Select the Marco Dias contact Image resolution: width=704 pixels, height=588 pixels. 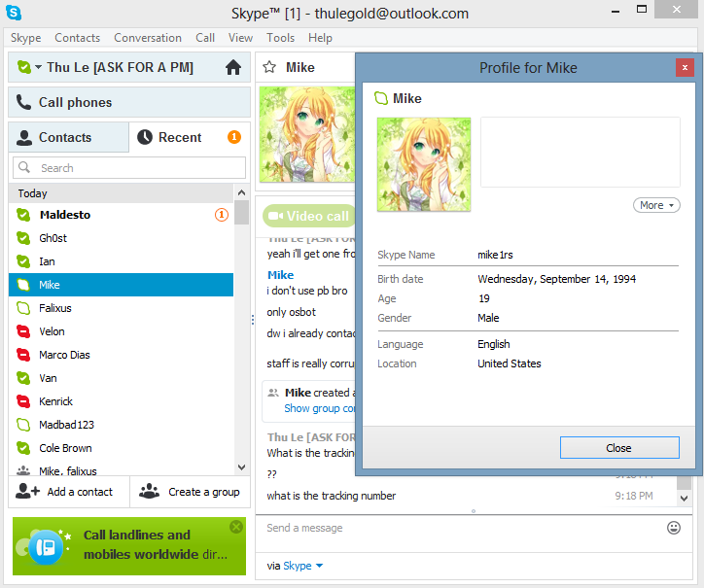(122, 355)
